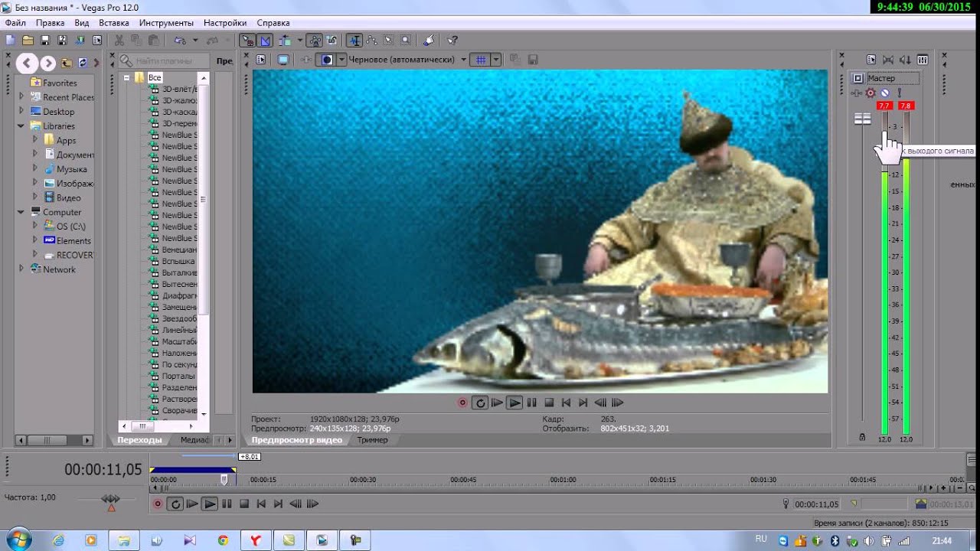This screenshot has width=980, height=551.
Task: Open the undo history dropdown arrow
Action: pos(195,40)
